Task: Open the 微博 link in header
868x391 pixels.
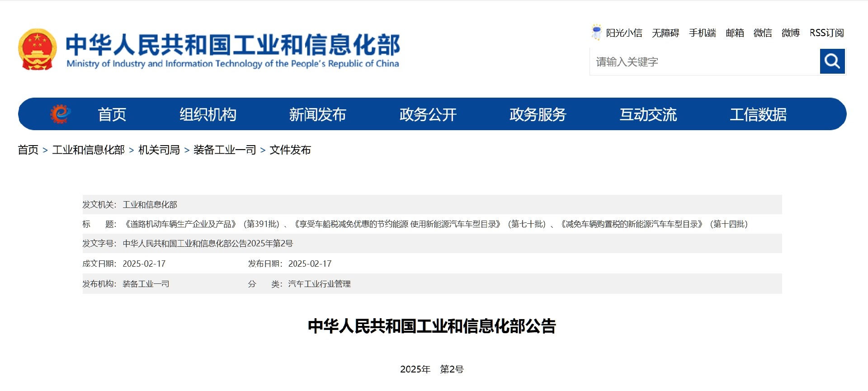Action: tap(790, 33)
